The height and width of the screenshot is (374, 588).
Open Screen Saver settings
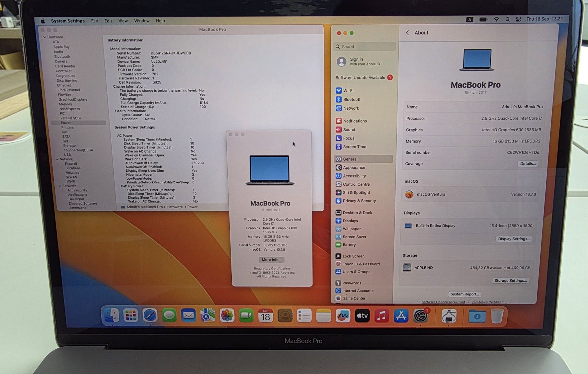point(351,237)
